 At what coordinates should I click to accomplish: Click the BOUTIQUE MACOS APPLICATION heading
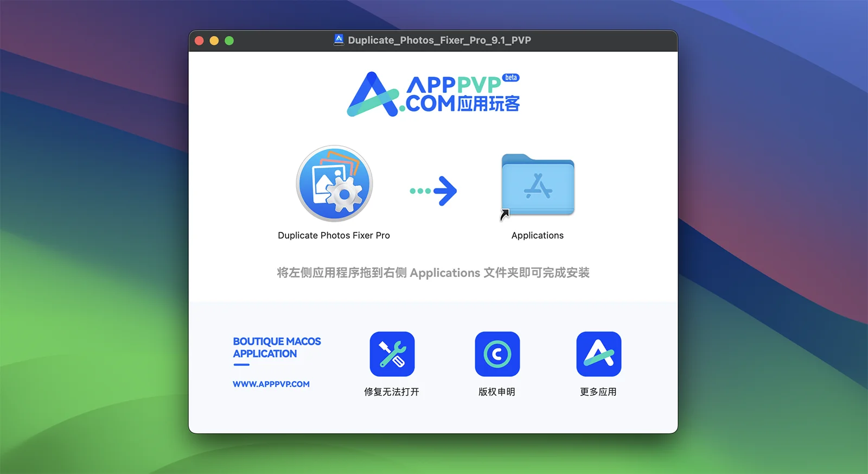(x=277, y=347)
